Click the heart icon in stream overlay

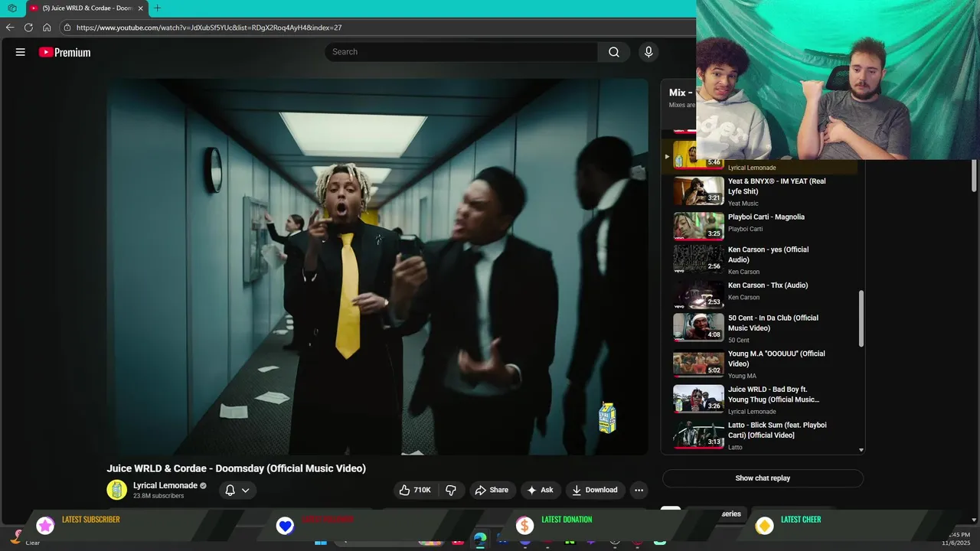(x=285, y=525)
